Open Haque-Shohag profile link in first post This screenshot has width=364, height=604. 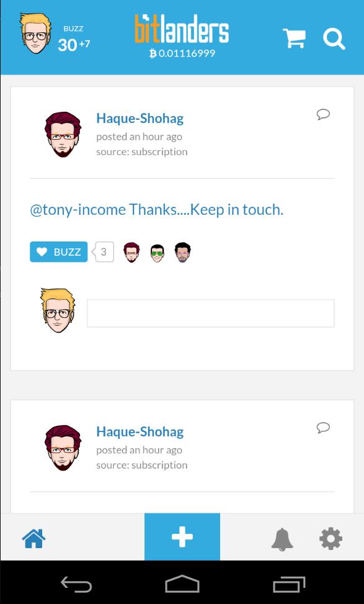coord(140,119)
